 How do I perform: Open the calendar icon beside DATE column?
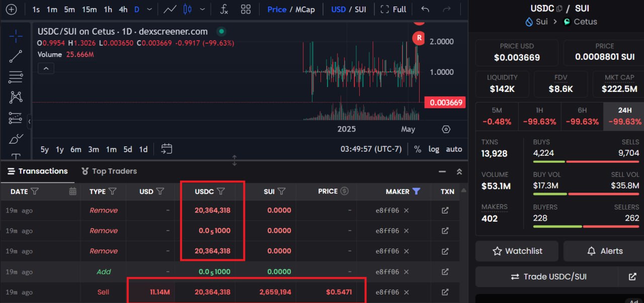pyautogui.click(x=72, y=191)
